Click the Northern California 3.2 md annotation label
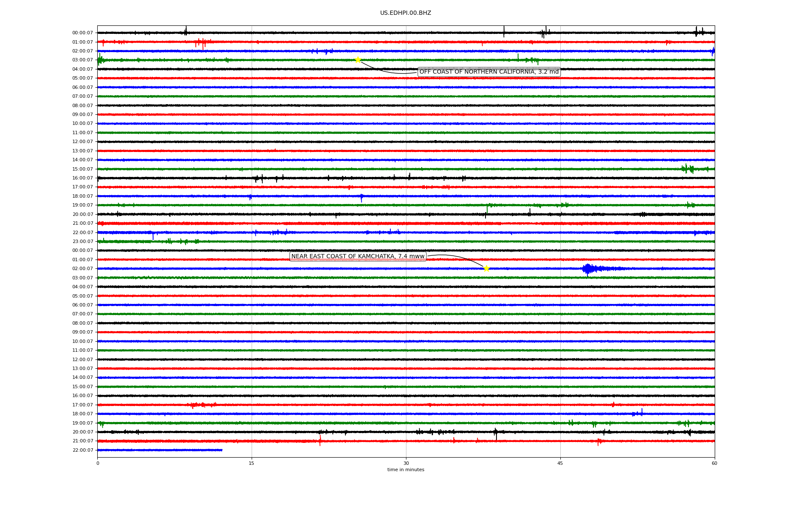The width and height of the screenshot is (812, 508). (489, 72)
